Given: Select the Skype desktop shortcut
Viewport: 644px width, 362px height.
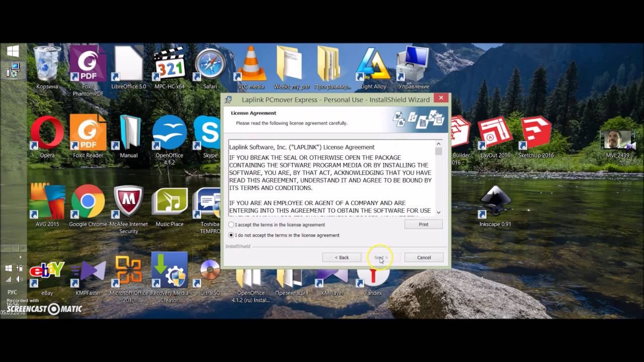Looking at the screenshot, I should click(x=207, y=133).
